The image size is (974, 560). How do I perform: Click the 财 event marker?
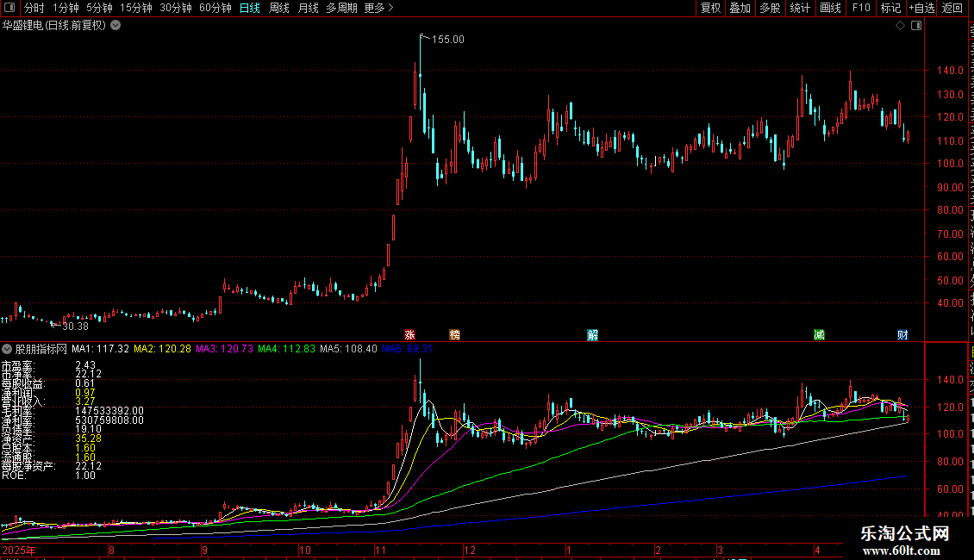point(902,335)
